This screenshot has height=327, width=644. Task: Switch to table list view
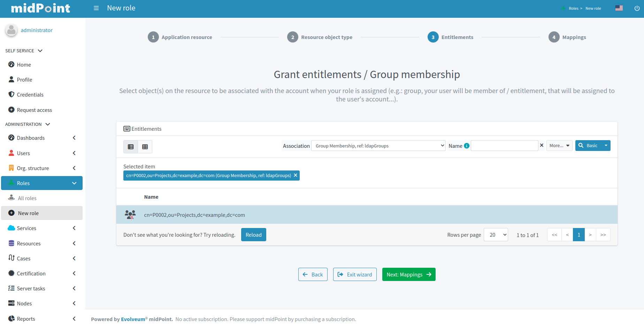tap(131, 147)
